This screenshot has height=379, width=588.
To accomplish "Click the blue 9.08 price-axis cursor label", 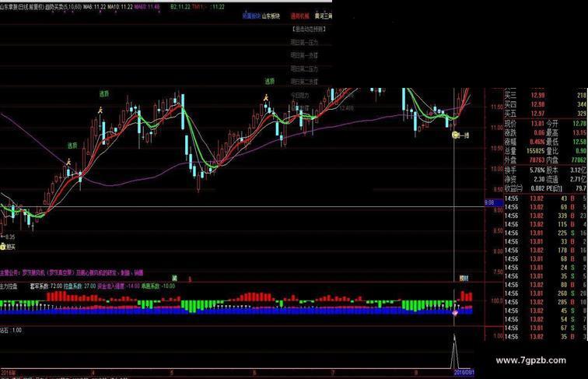I will coord(493,202).
